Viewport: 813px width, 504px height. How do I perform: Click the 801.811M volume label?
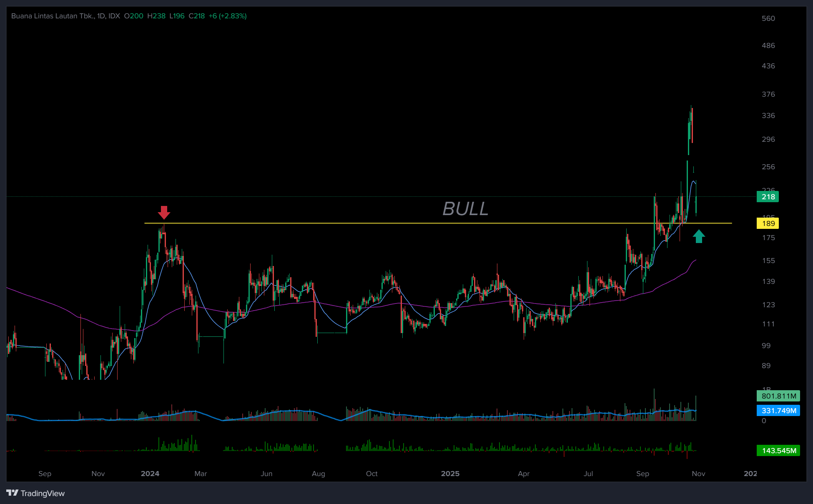click(778, 396)
